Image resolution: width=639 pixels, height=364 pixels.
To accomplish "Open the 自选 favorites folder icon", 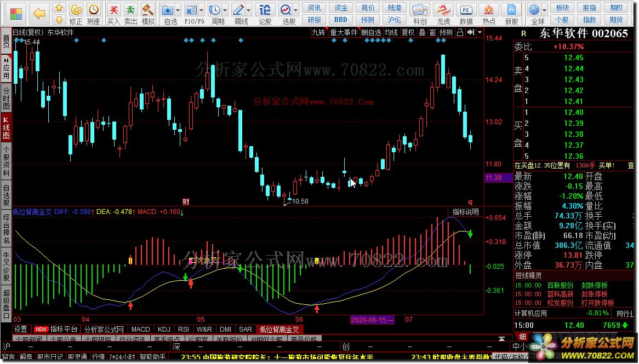I will 168,9.
